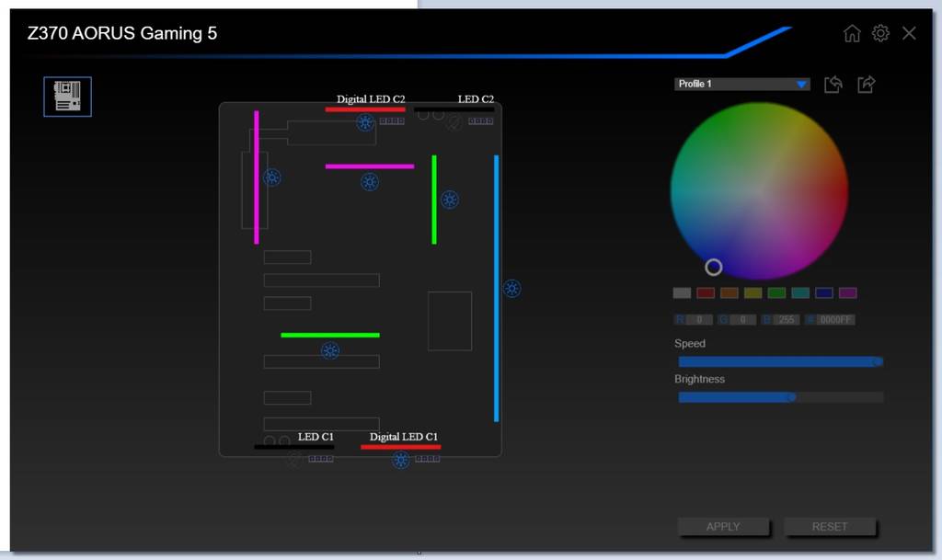This screenshot has width=942, height=560.
Task: Click the hex color field 0000FF
Action: tap(835, 320)
